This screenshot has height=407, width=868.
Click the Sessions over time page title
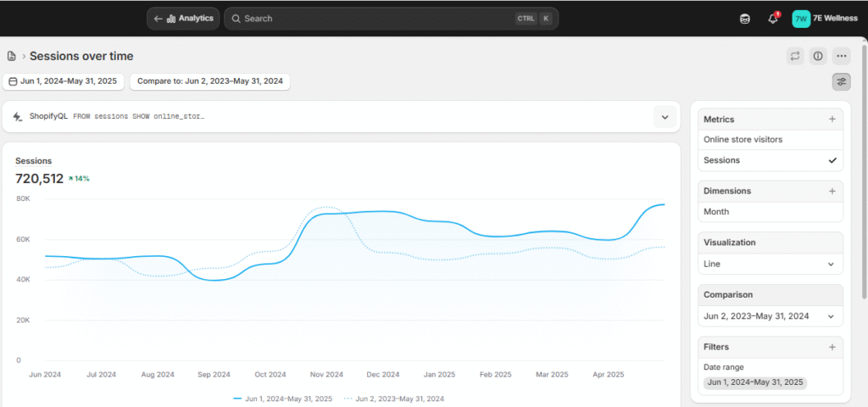[x=81, y=56]
